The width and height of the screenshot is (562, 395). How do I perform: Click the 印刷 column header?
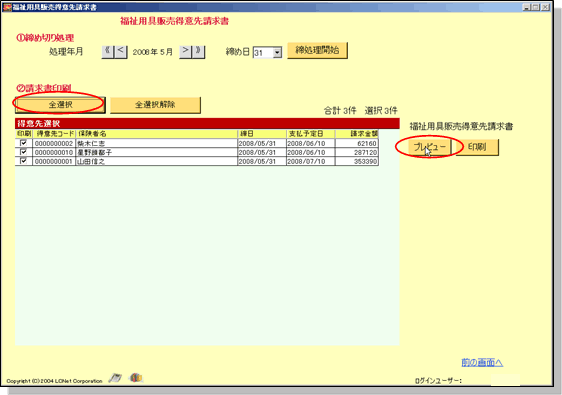[x=24, y=134]
